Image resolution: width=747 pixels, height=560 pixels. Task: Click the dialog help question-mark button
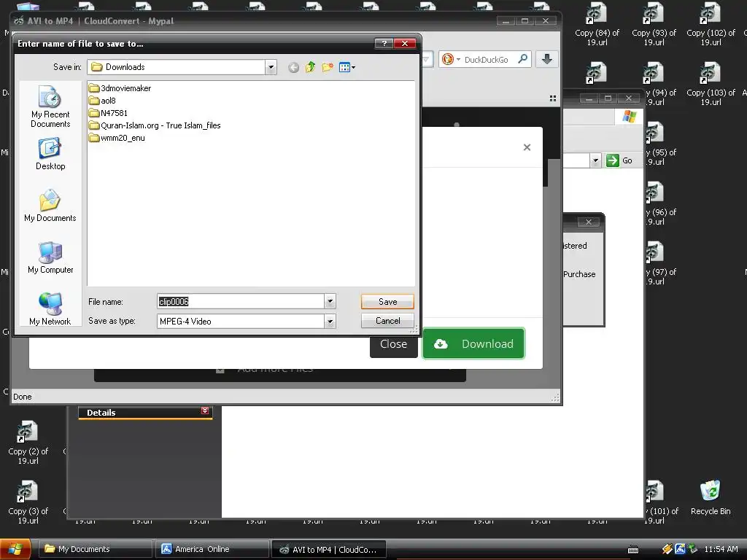(384, 43)
